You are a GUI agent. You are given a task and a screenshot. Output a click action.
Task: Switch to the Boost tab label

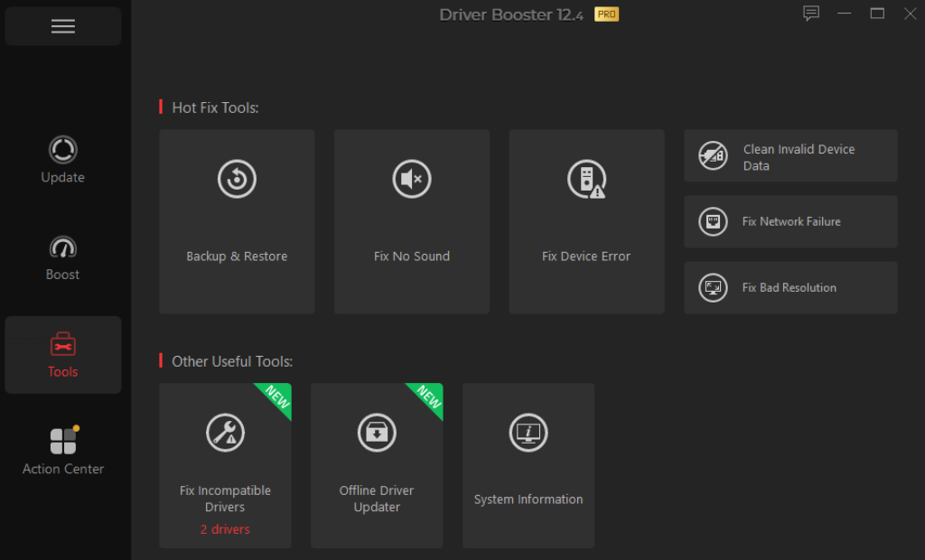62,275
